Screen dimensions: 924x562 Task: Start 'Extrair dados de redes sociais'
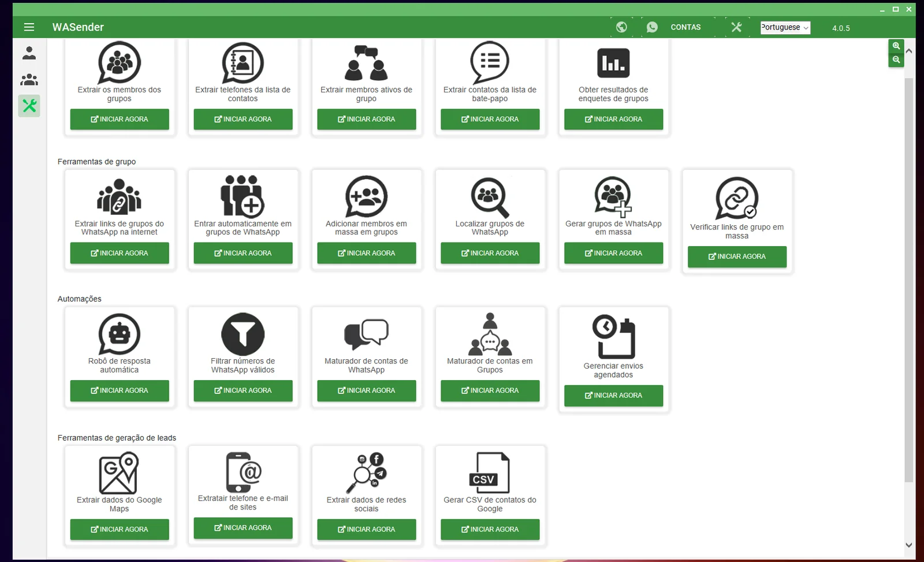pyautogui.click(x=366, y=529)
